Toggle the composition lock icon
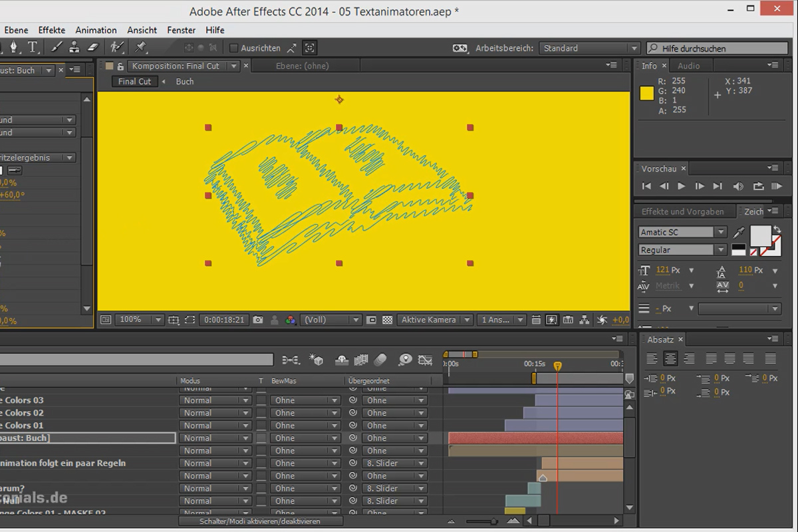The width and height of the screenshot is (798, 532). click(x=120, y=66)
